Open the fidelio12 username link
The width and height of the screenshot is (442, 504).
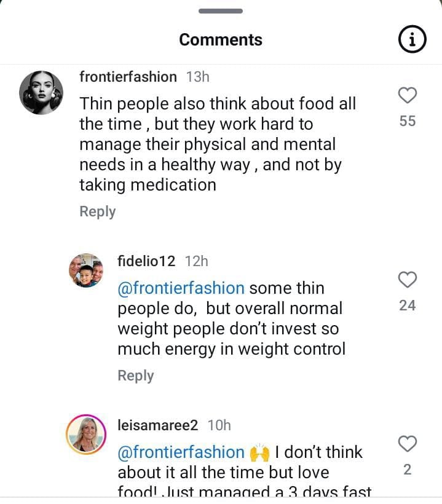146,261
